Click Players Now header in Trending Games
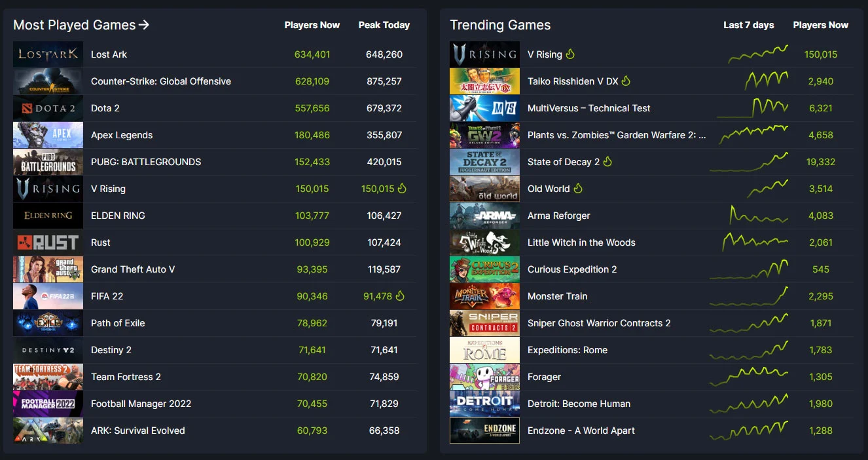Screen dimensions: 868x460 point(821,25)
